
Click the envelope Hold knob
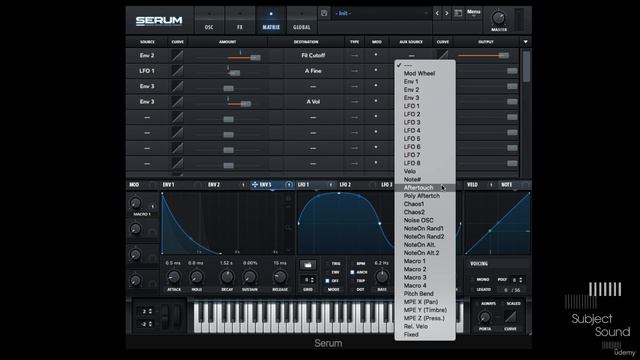point(196,277)
